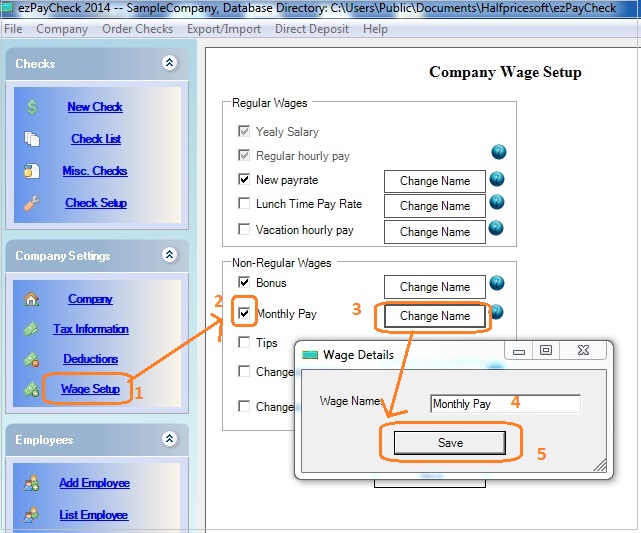Click help icon beside Regular hourly pay
Viewport: 641px width, 533px height.
(498, 153)
